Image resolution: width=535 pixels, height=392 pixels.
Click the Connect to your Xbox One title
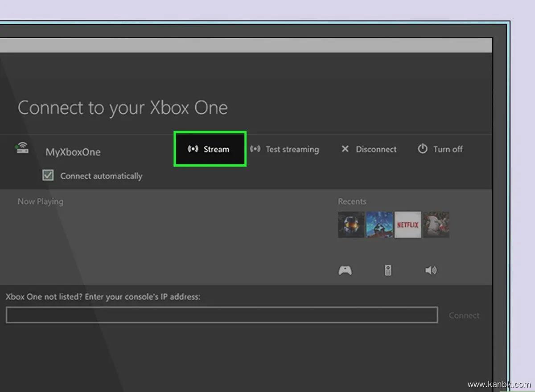tap(123, 108)
